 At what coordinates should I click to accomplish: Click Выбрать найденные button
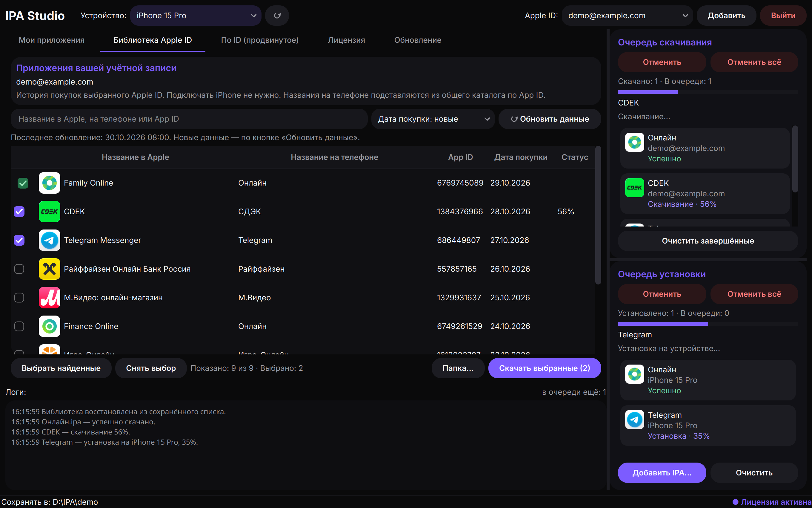[61, 368]
